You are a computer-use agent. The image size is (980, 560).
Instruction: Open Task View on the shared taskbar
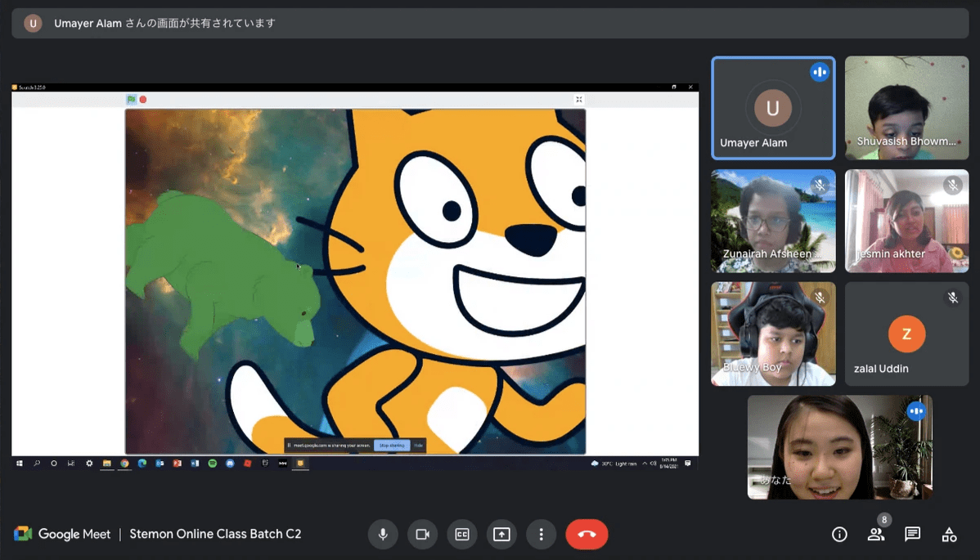pyautogui.click(x=71, y=464)
